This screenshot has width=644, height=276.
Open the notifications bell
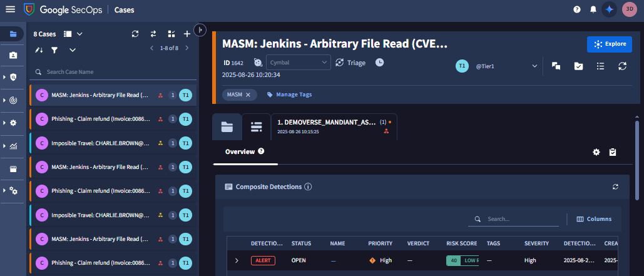click(x=593, y=9)
